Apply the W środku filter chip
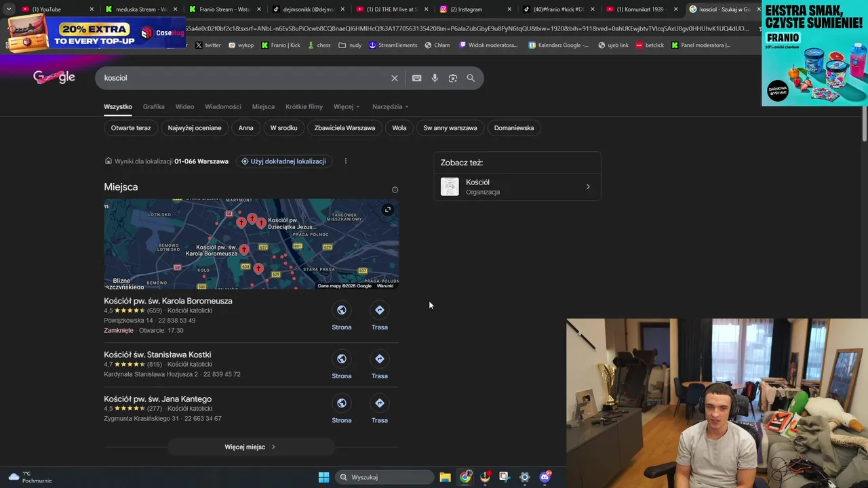Image resolution: width=868 pixels, height=488 pixels. pos(283,127)
